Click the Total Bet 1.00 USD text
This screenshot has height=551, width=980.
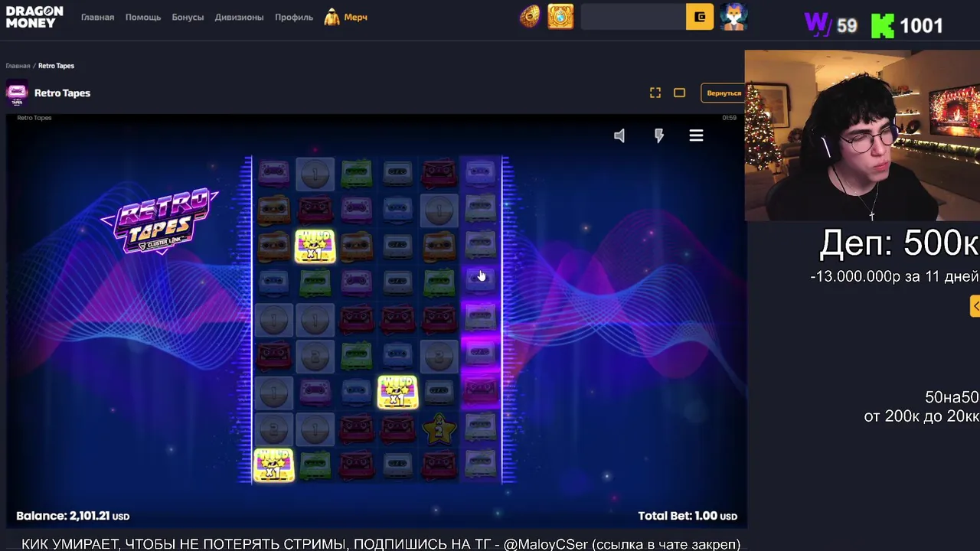688,516
